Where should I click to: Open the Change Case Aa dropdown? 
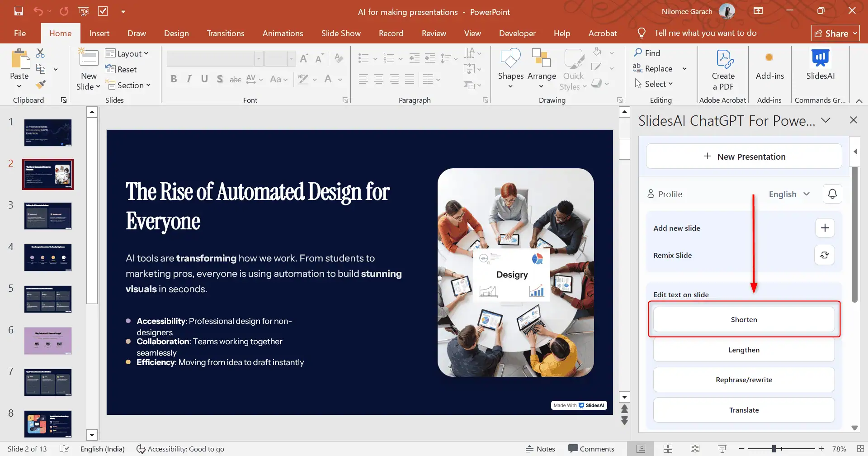(278, 79)
